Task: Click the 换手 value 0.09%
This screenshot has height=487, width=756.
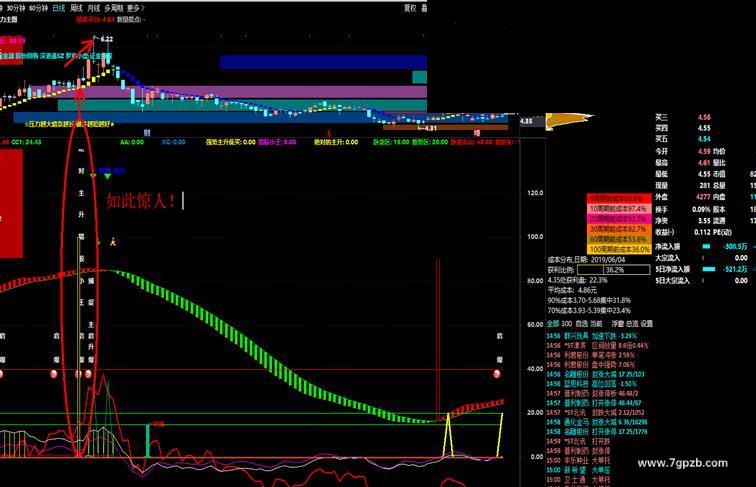Action: (701, 210)
